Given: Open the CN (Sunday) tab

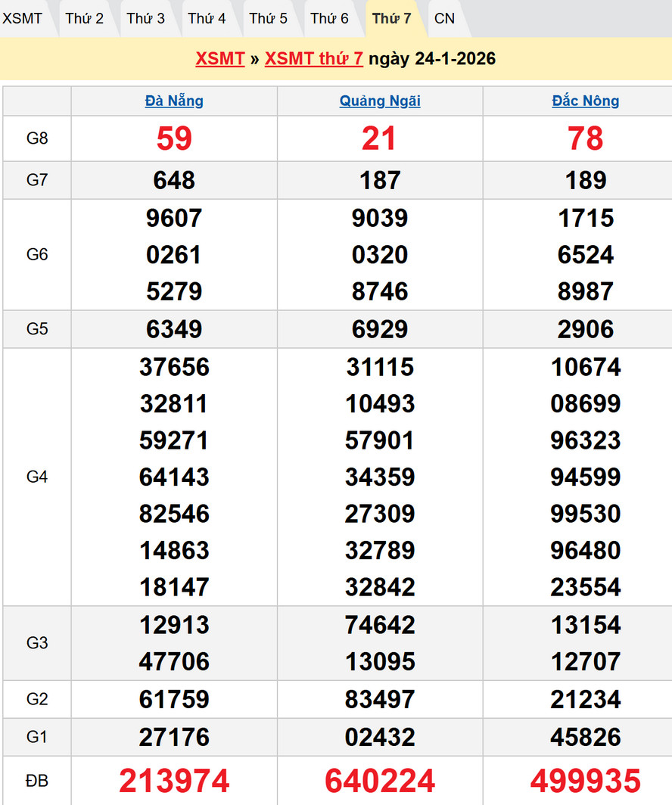Looking at the screenshot, I should point(445,18).
